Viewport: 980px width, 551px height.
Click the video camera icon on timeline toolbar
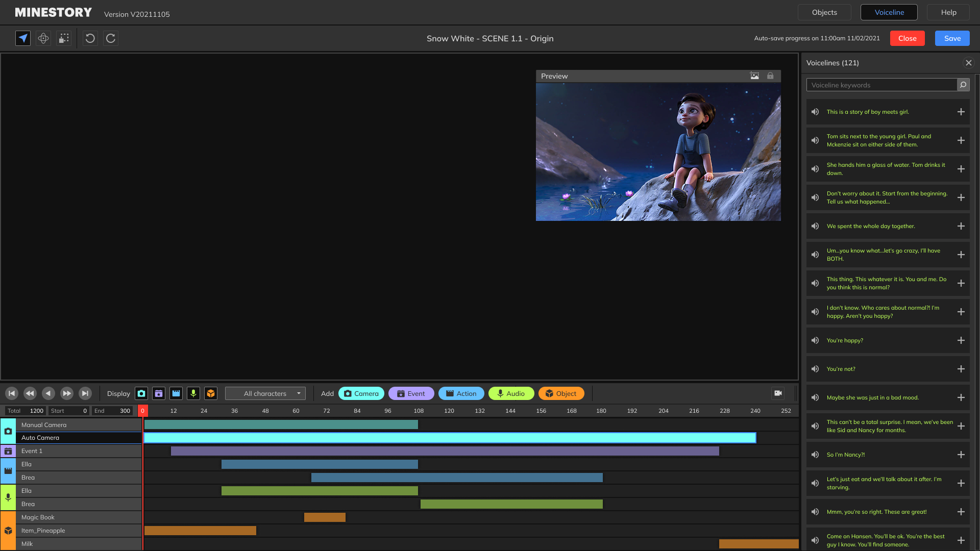pos(778,393)
